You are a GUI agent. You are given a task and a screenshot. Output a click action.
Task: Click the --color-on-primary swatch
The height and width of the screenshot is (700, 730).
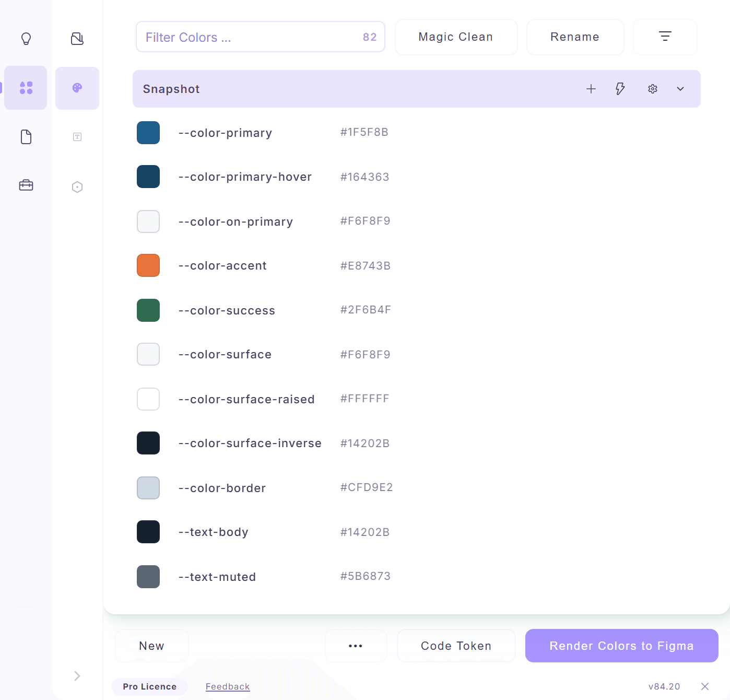(148, 221)
